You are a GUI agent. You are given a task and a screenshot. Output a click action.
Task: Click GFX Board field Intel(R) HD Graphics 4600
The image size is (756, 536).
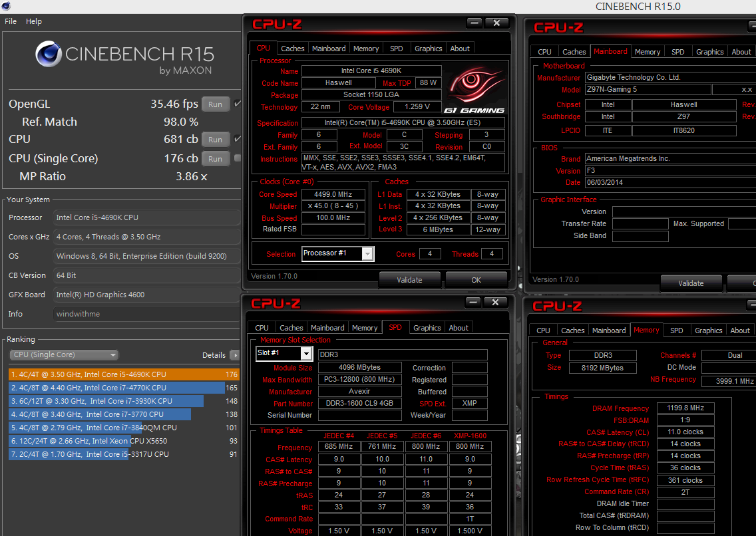pos(146,294)
